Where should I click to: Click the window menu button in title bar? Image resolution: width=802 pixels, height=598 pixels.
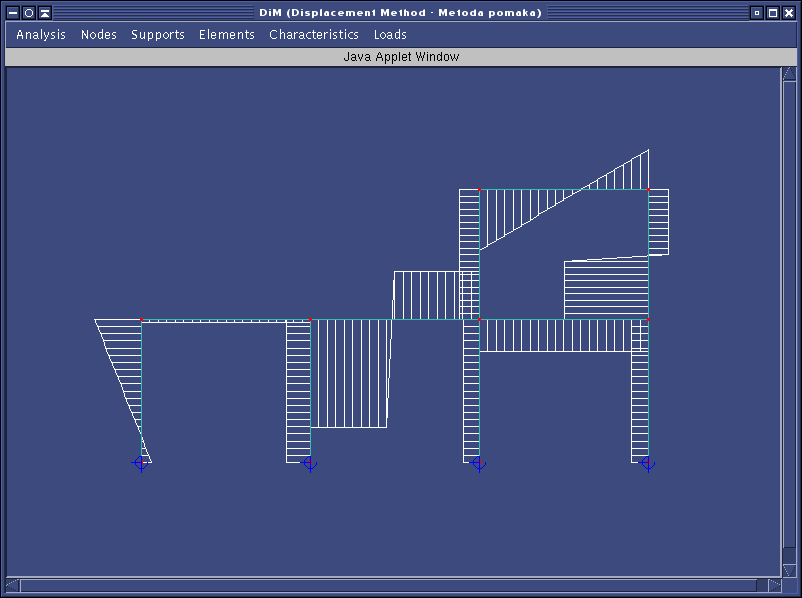[x=13, y=13]
